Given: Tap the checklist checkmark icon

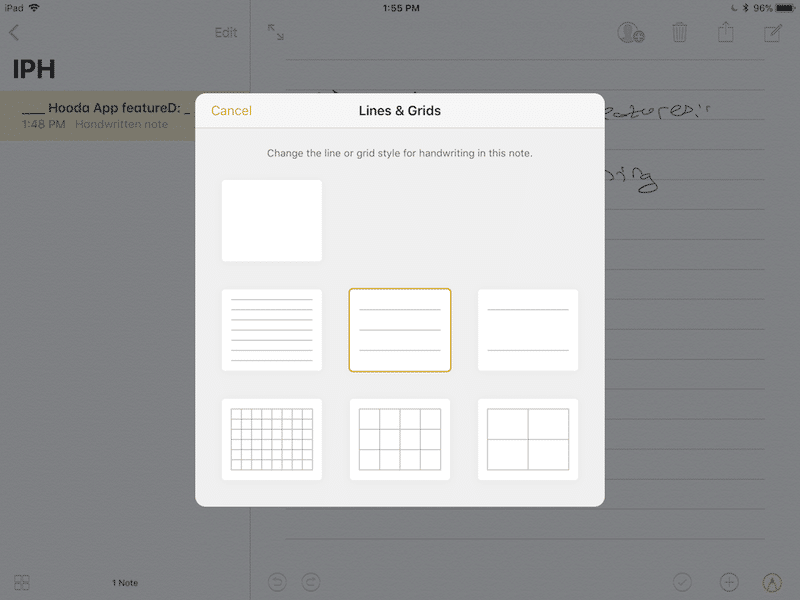Looking at the screenshot, I should (x=683, y=581).
